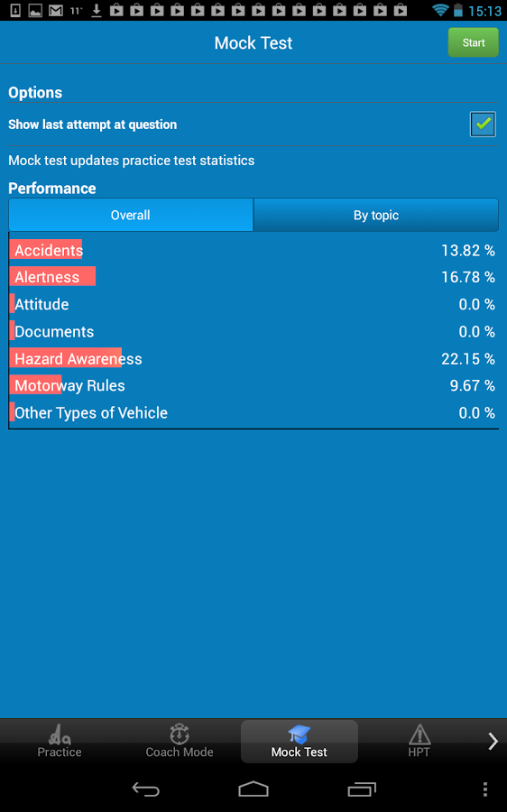
Task: Select the Motorway Rules performance row
Action: (253, 385)
